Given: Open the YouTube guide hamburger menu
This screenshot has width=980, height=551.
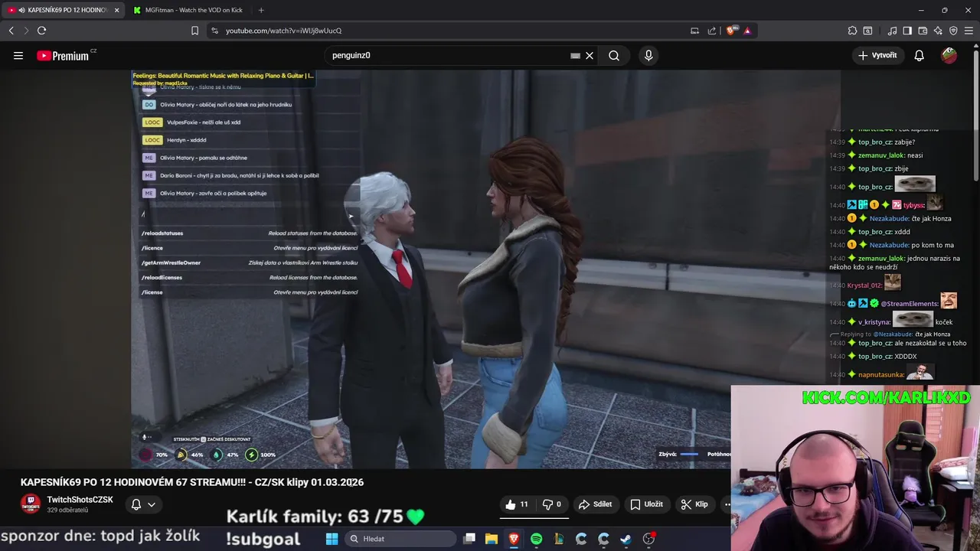Looking at the screenshot, I should click(18, 55).
